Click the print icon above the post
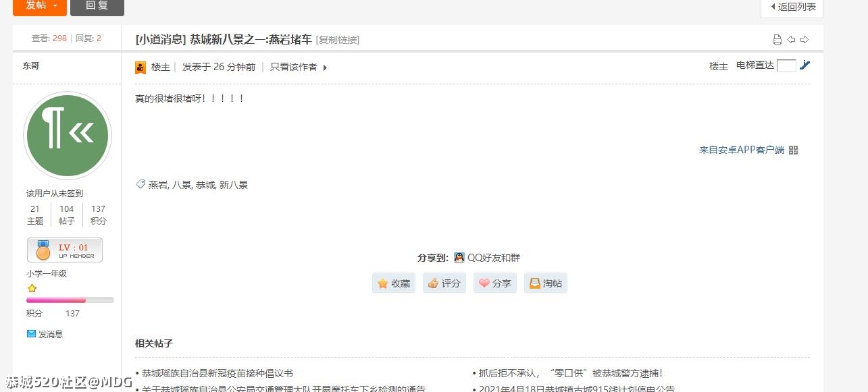This screenshot has height=392, width=868. (x=777, y=39)
